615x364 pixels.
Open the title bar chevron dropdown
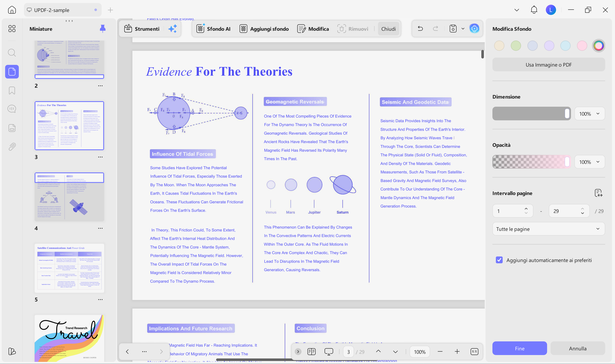click(x=516, y=10)
